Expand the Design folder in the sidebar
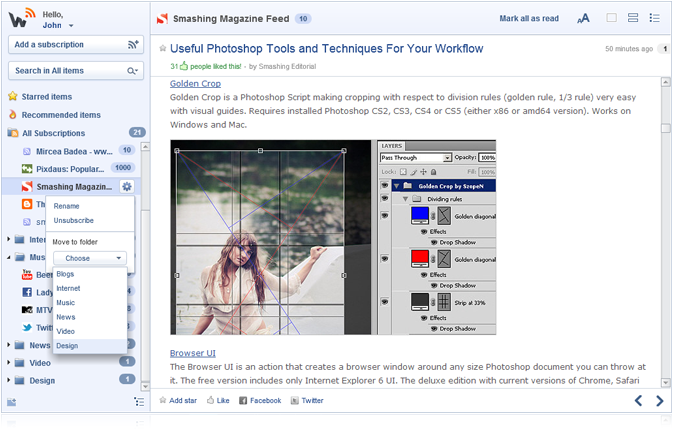Viewport: 673px width, 430px height. pyautogui.click(x=9, y=380)
